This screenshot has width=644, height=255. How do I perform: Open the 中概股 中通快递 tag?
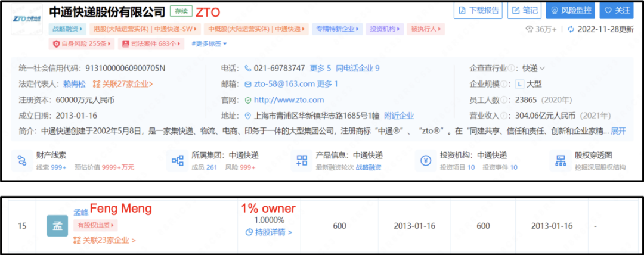point(256,29)
